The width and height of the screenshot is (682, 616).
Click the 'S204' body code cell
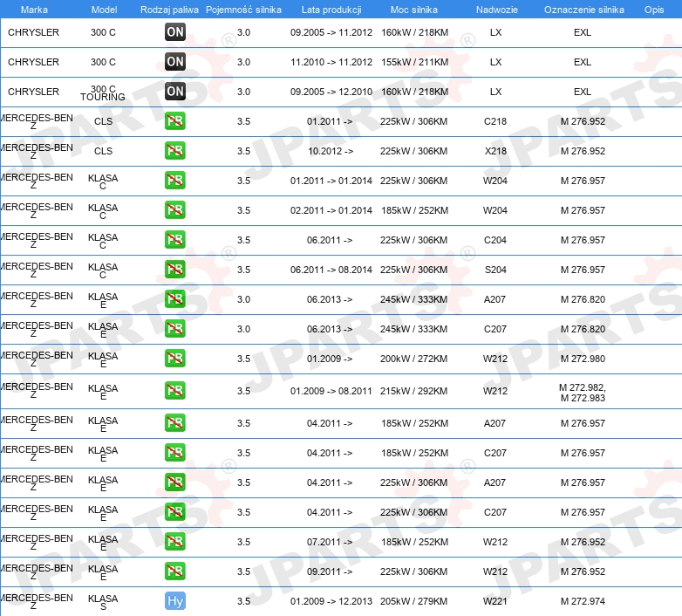[x=495, y=270]
